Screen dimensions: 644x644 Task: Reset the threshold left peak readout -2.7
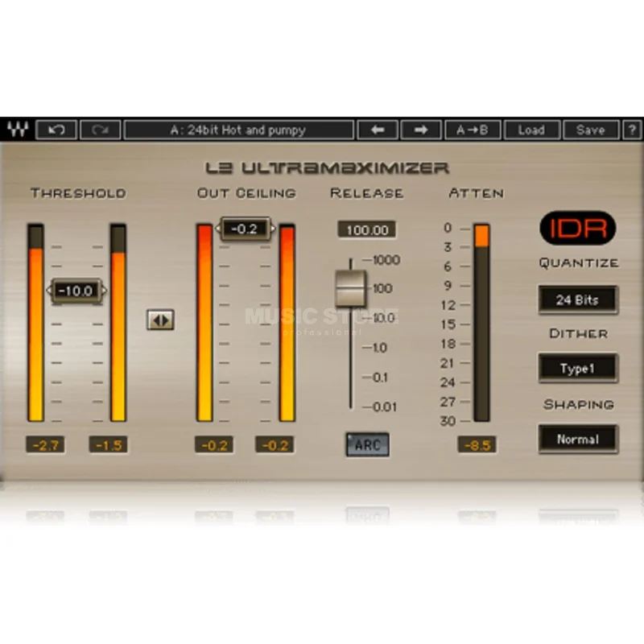(45, 445)
